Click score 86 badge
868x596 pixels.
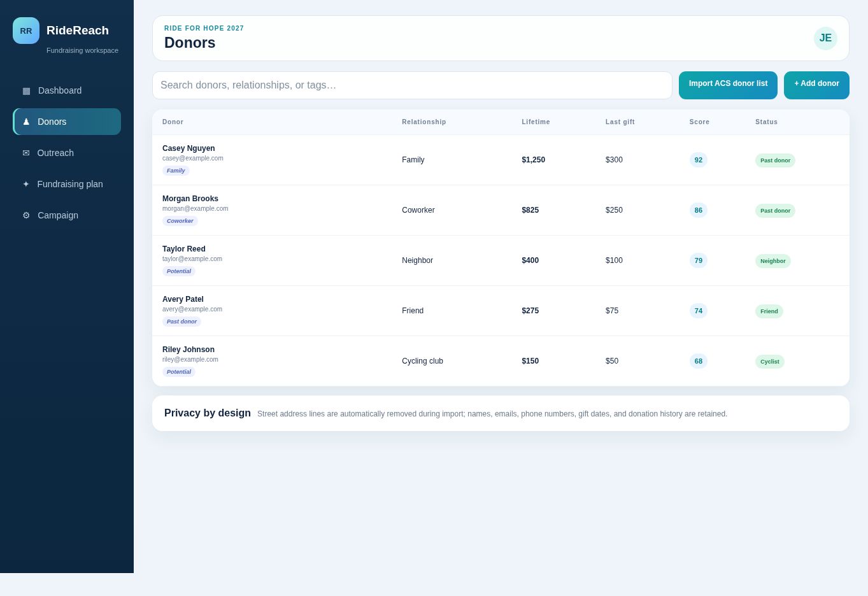699,210
